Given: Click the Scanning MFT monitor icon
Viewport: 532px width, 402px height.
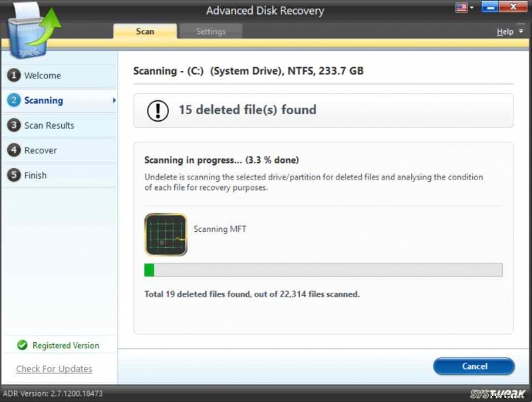Looking at the screenshot, I should tap(164, 235).
